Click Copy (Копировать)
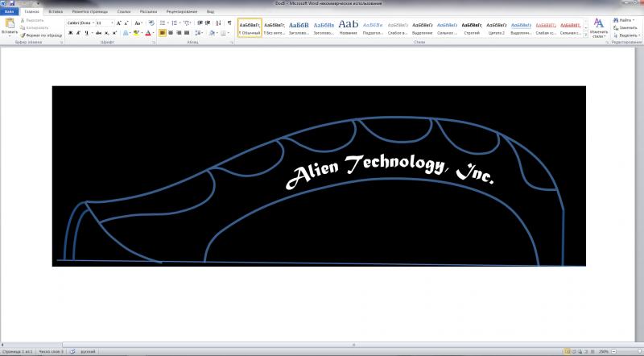Screen dimensions: 644x356 pyautogui.click(x=35, y=27)
